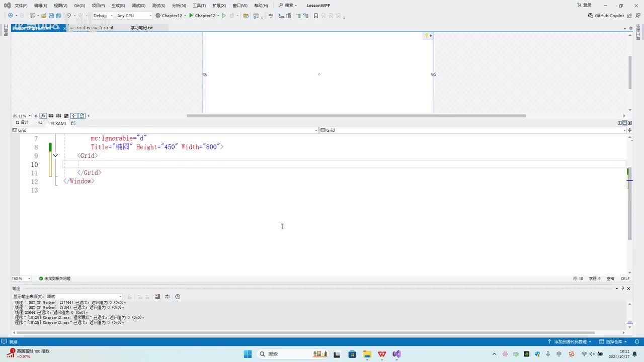The width and height of the screenshot is (644, 362).
Task: Open the 工具(T) menu
Action: coord(199,6)
